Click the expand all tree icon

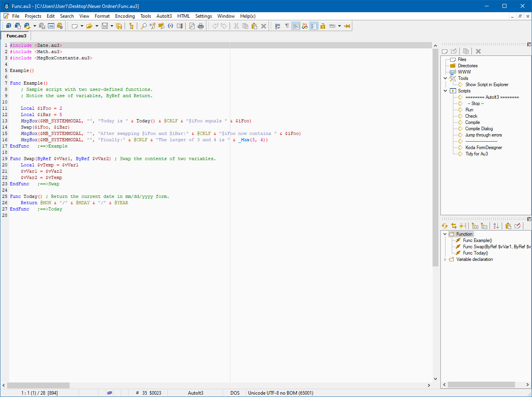[475, 226]
